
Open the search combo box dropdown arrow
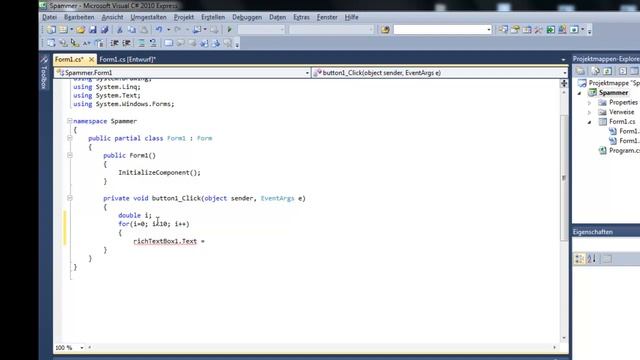489,30
